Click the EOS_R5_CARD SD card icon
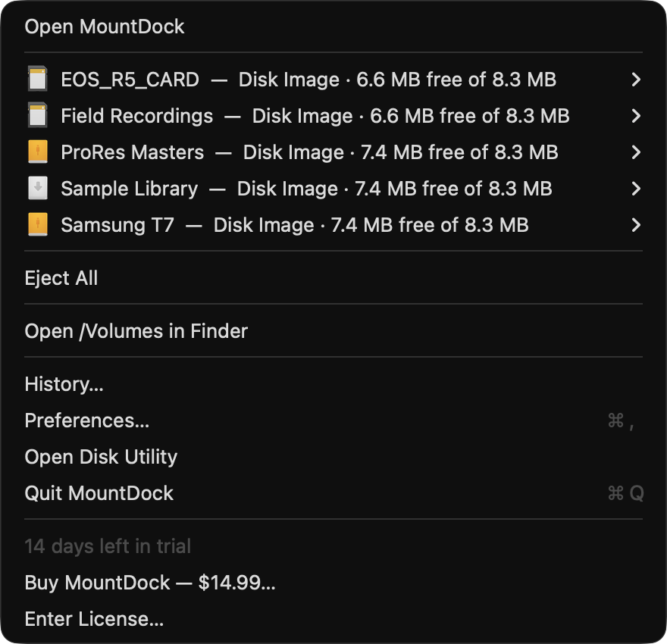Image resolution: width=667 pixels, height=644 pixels. coord(38,79)
